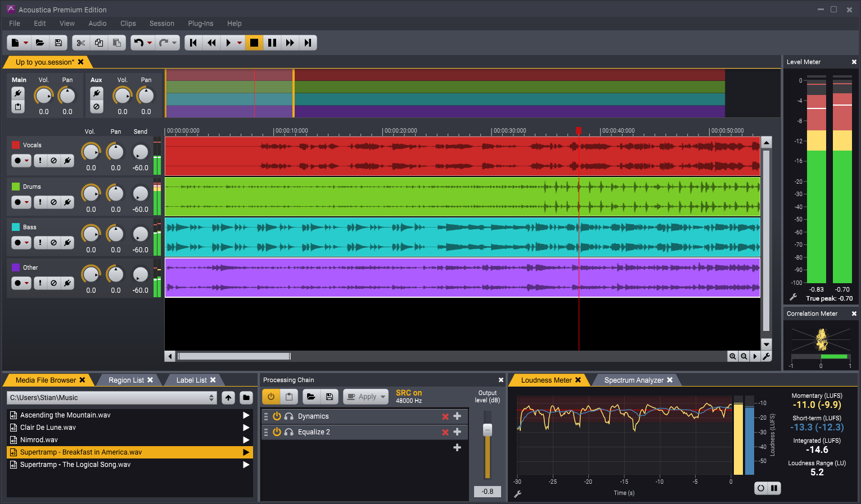
Task: Click the Stop playback button
Action: point(254,42)
